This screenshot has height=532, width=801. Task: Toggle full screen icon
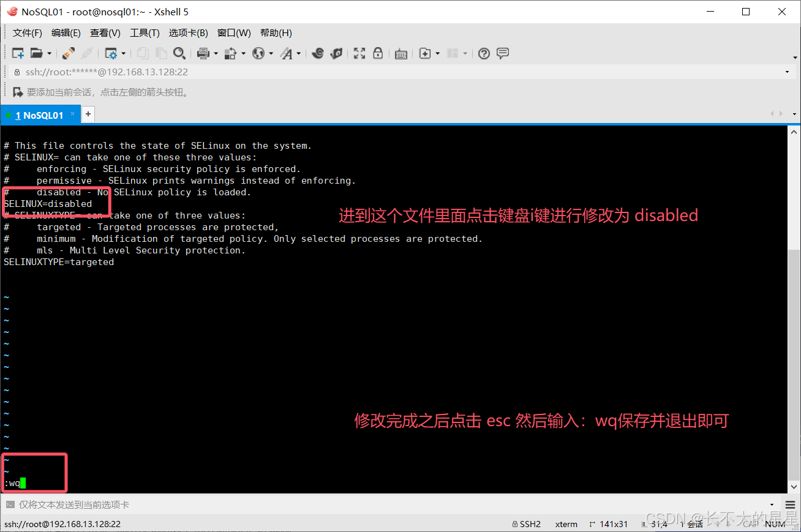[359, 53]
